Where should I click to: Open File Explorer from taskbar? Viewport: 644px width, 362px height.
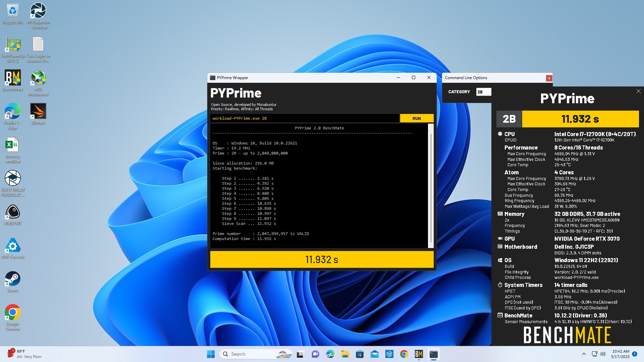click(x=345, y=354)
